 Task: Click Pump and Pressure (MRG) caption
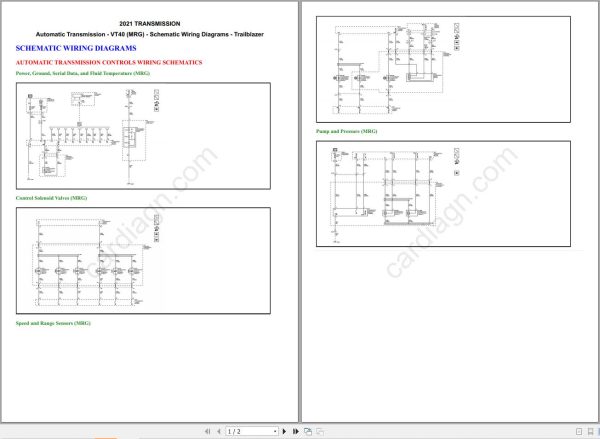click(x=346, y=131)
